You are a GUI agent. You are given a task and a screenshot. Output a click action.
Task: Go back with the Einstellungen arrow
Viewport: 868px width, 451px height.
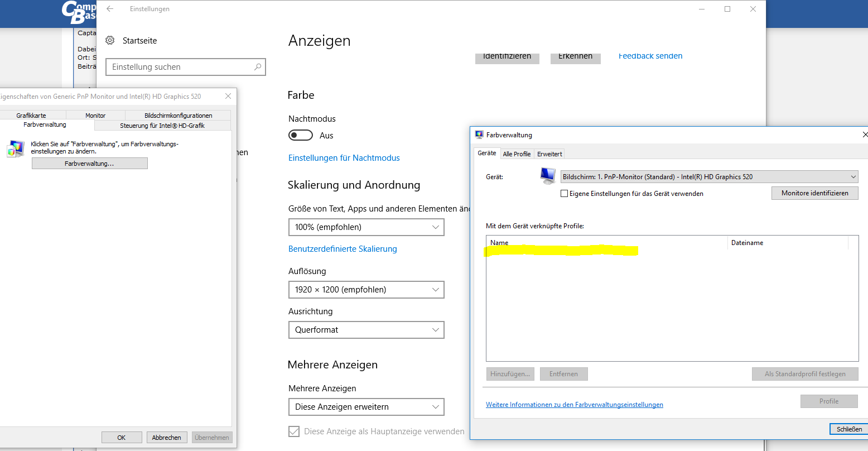110,9
